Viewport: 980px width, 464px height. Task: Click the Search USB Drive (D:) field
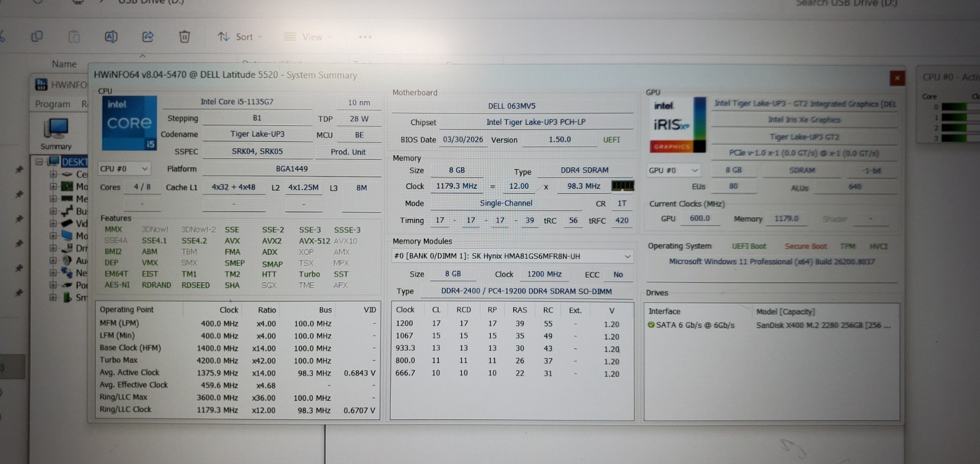(846, 3)
